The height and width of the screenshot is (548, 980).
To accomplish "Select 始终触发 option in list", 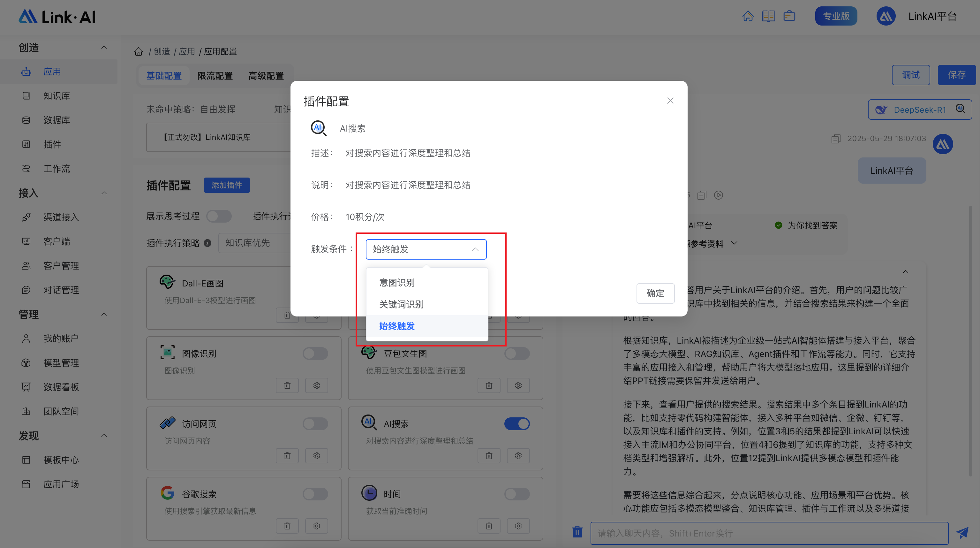I will [x=427, y=326].
